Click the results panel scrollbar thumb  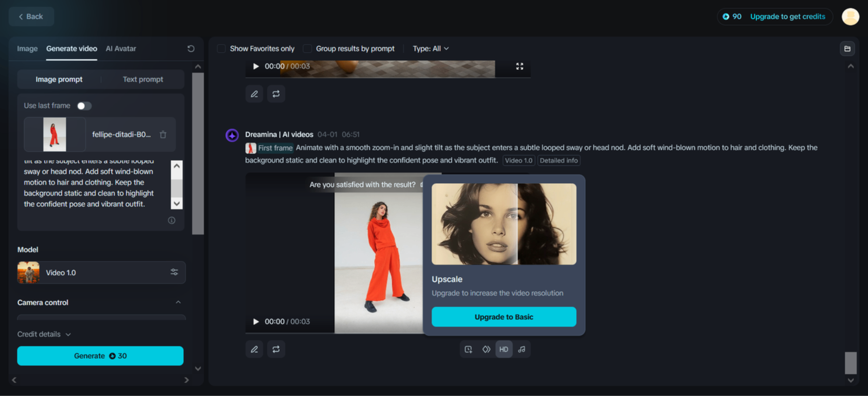[x=851, y=363]
